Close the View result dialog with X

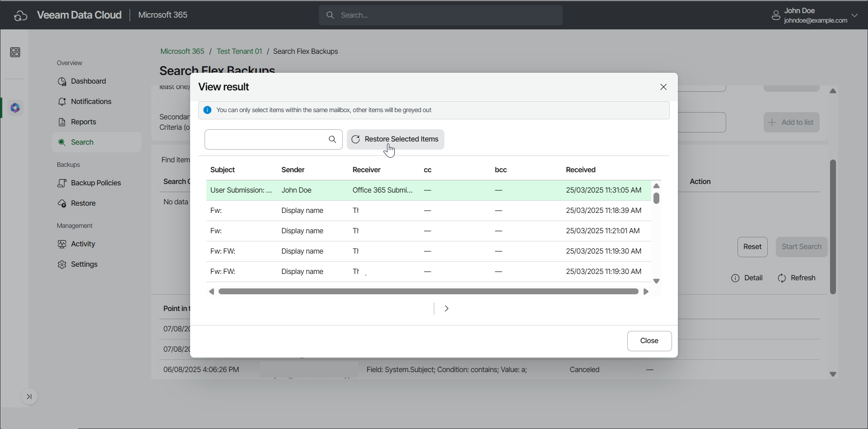663,87
